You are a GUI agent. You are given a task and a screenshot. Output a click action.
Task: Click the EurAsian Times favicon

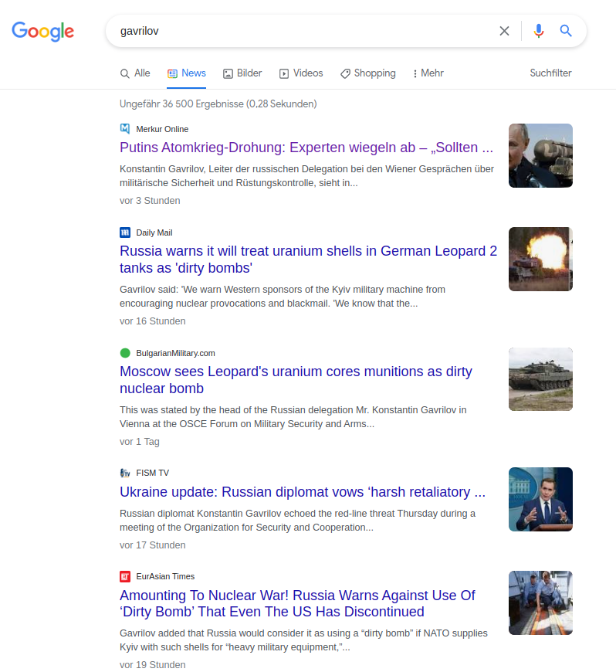point(125,576)
